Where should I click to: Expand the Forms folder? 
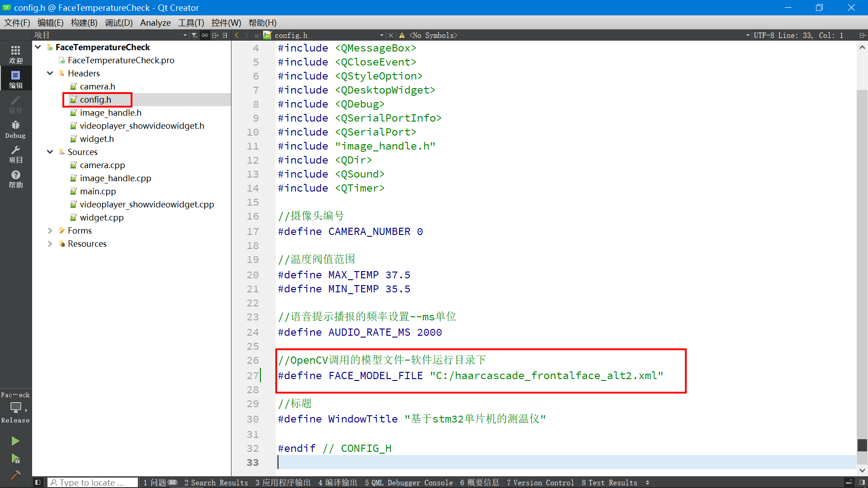point(50,231)
